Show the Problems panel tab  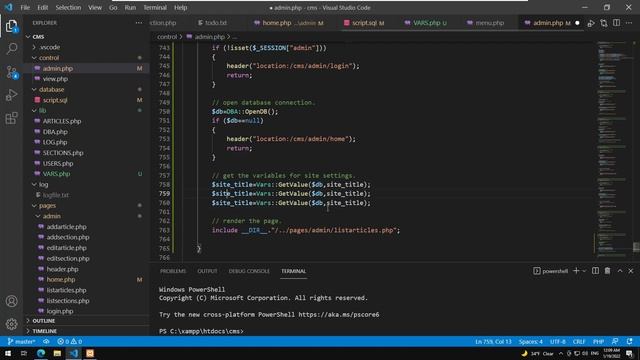(173, 271)
